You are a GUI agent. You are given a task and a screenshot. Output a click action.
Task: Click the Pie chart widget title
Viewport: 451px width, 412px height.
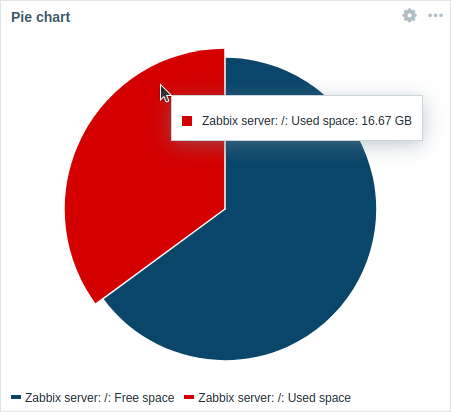pyautogui.click(x=41, y=17)
